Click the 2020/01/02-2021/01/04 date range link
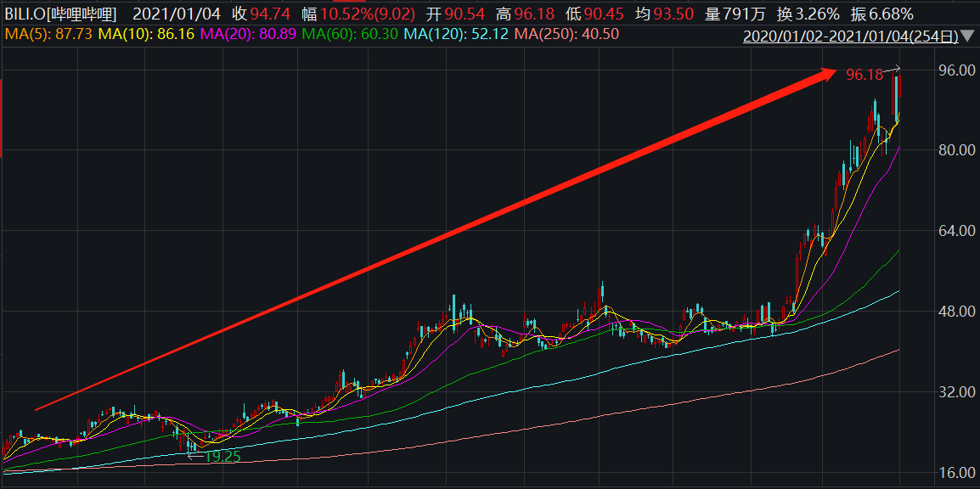 (x=850, y=36)
